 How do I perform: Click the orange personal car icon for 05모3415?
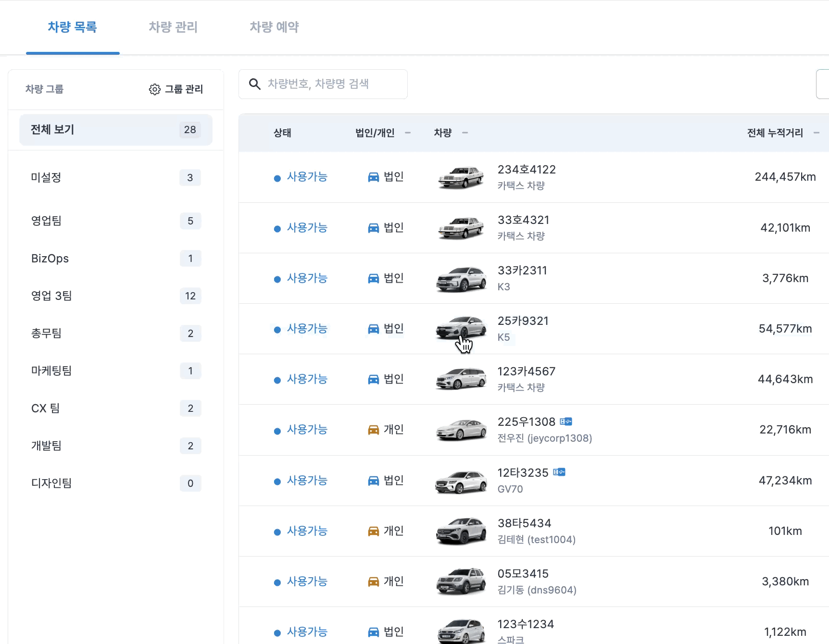pyautogui.click(x=373, y=582)
